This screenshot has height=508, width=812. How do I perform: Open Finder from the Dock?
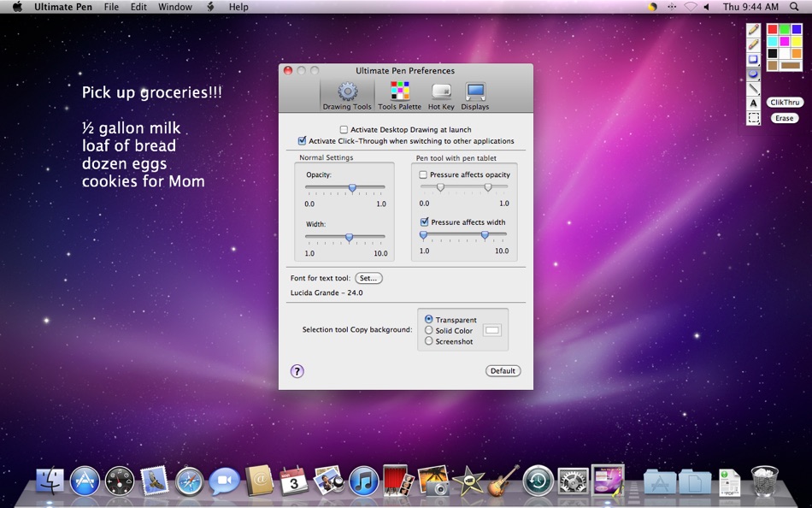(x=50, y=481)
